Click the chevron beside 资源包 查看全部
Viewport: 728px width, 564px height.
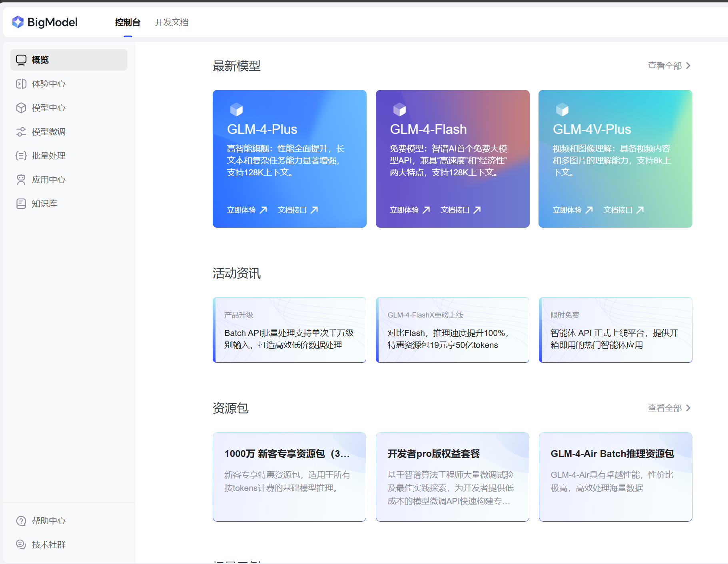(x=688, y=408)
